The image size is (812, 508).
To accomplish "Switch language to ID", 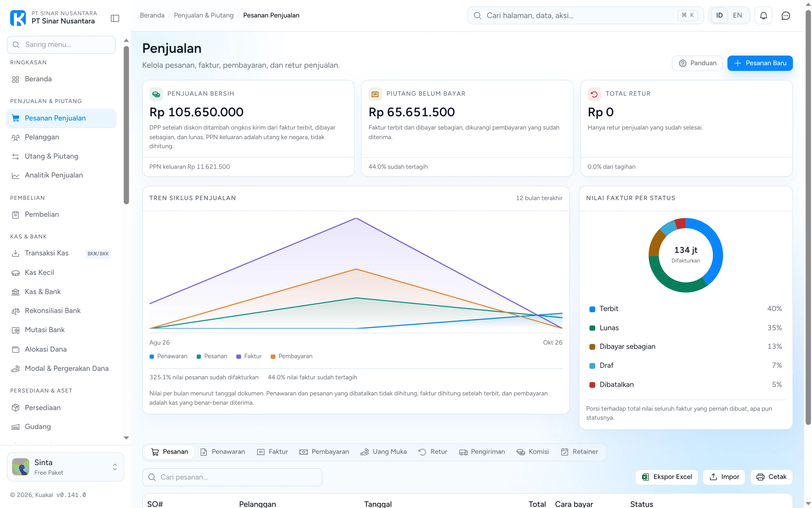I will click(x=720, y=16).
